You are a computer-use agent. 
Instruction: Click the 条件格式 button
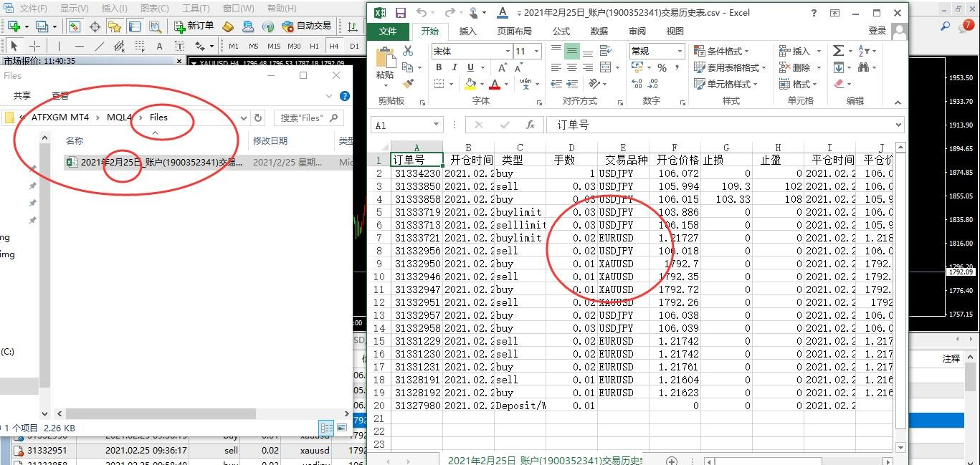click(x=721, y=52)
